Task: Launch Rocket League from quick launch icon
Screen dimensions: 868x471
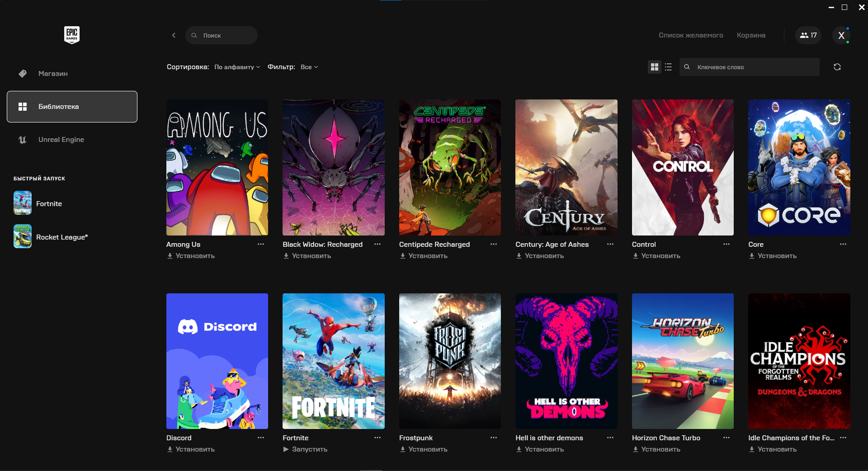Action: [23, 236]
